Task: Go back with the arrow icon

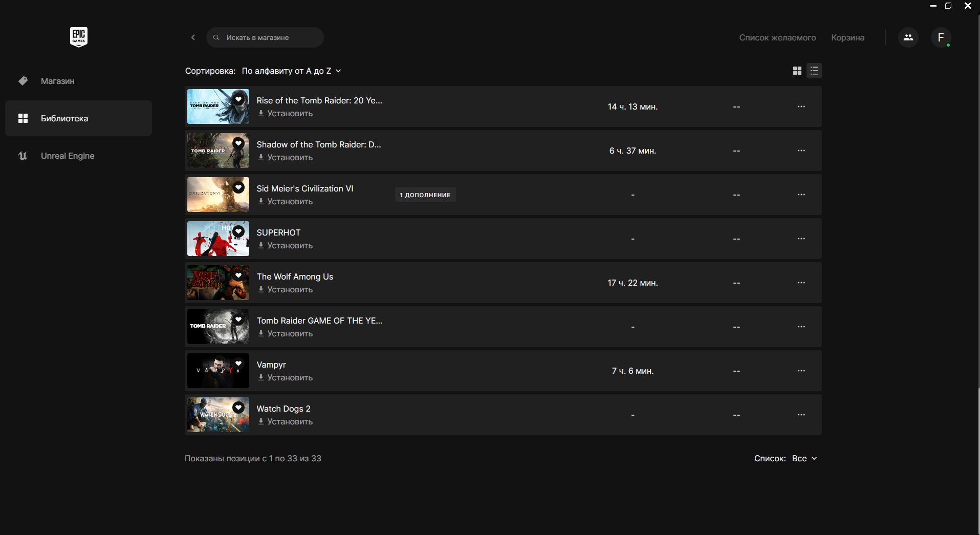Action: (193, 37)
